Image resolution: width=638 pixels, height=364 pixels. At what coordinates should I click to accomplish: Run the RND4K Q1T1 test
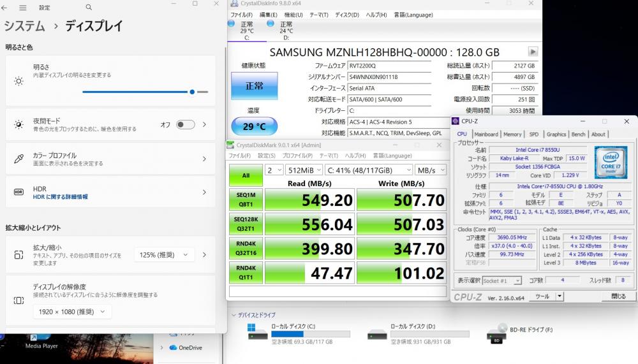(x=246, y=272)
